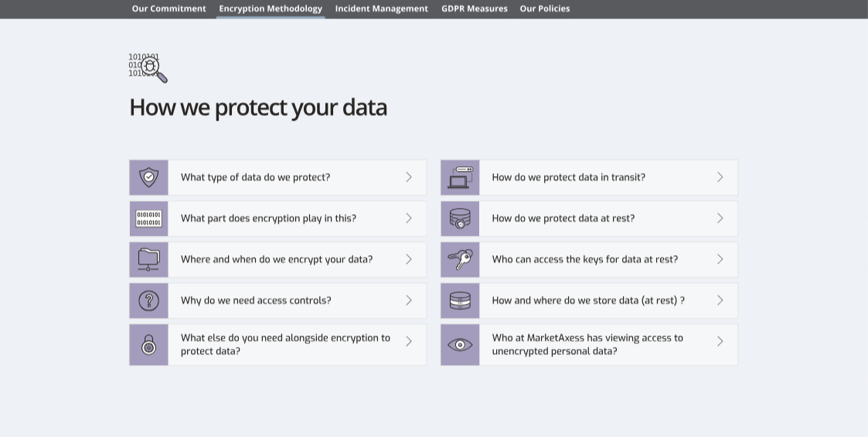The width and height of the screenshot is (868, 437).
Task: Click the magnifier binary data icon above heading
Action: [148, 67]
